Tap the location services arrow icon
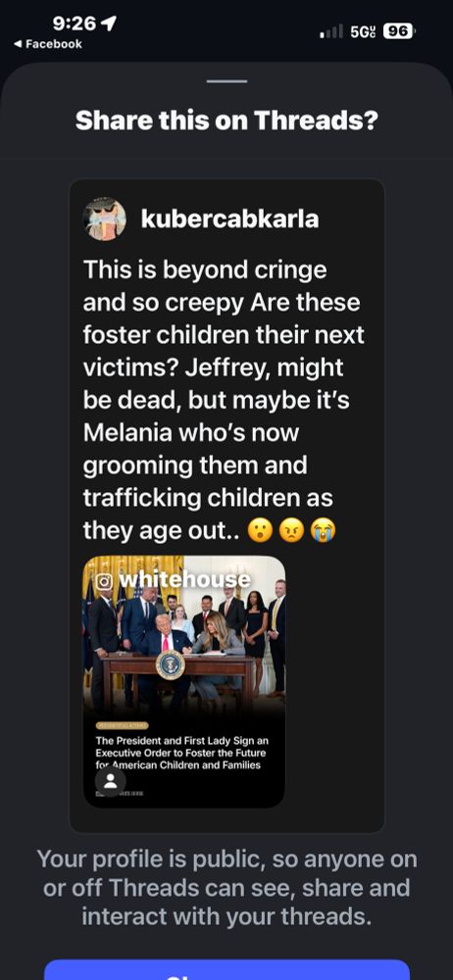Screen dimensions: 453x980 pyautogui.click(x=109, y=24)
